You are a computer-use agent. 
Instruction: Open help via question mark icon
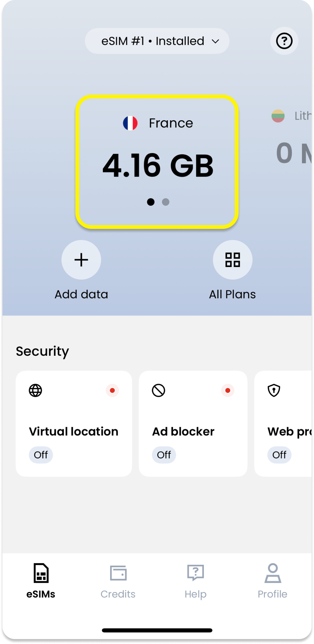(284, 41)
